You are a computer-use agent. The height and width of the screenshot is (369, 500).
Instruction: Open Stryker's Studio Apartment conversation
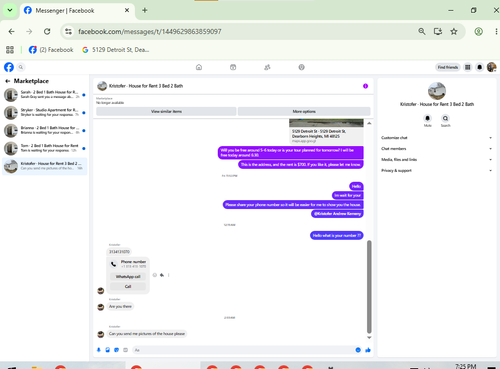coord(45,113)
